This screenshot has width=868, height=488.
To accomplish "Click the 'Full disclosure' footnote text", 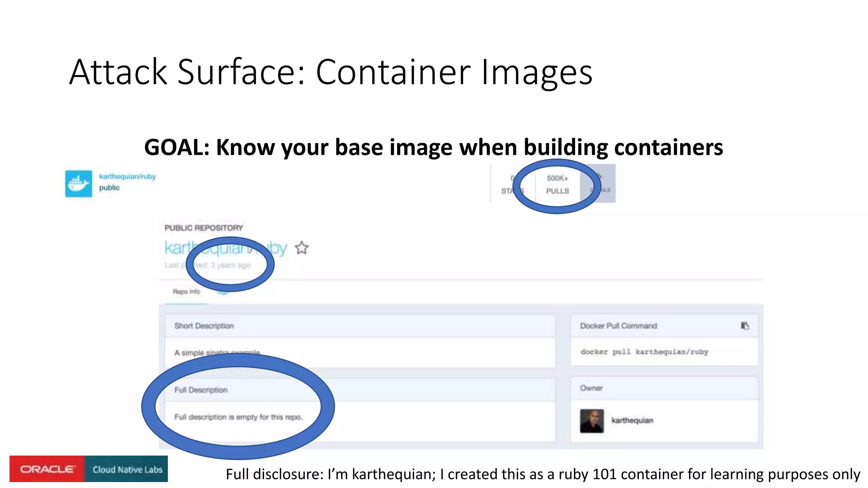I will click(543, 474).
